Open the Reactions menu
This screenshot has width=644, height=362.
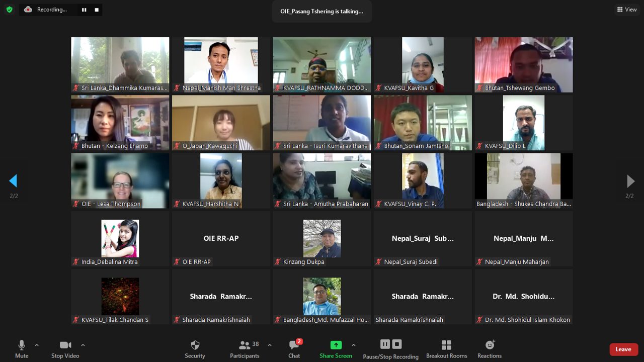[490, 349]
